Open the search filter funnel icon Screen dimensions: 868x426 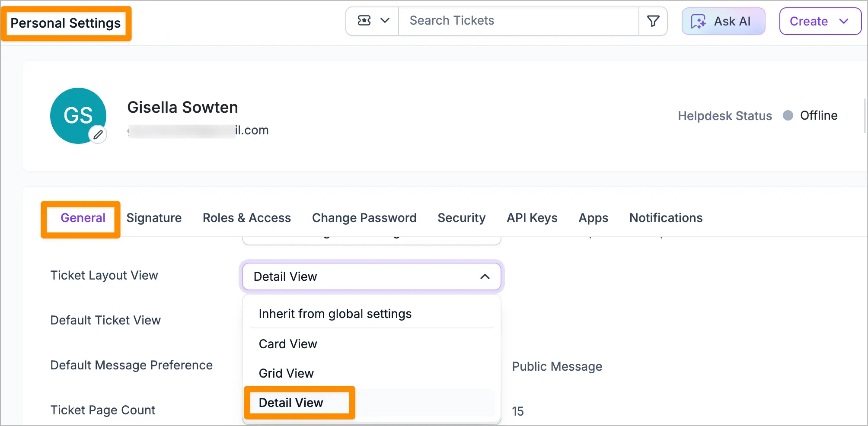(653, 21)
